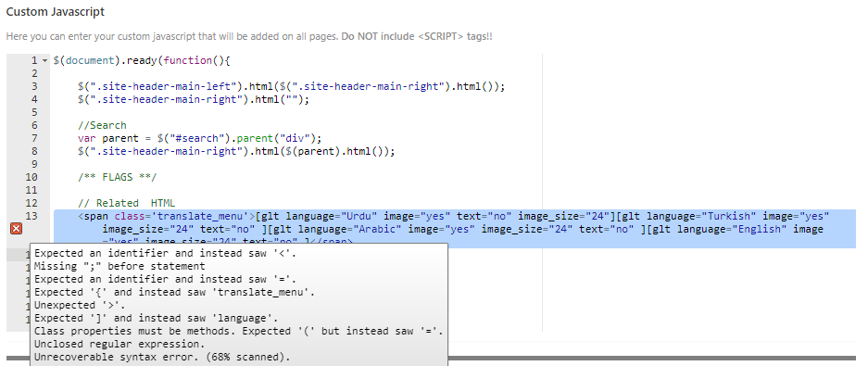This screenshot has width=868, height=366.
Task: Click the highlighted span translate_menu line
Action: (454, 229)
